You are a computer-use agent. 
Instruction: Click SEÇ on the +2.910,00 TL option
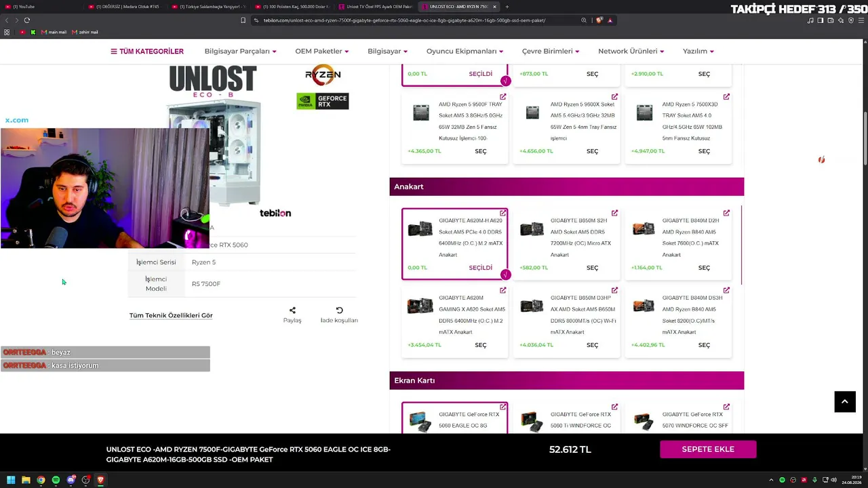(704, 74)
